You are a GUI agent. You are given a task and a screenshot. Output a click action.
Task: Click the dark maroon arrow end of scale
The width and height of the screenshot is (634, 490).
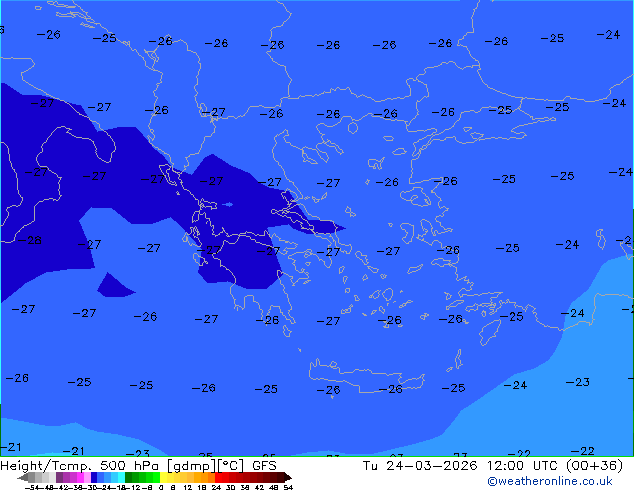[x=287, y=478]
